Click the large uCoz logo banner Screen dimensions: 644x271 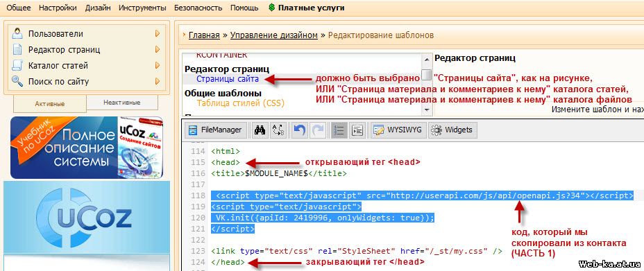coord(87,218)
